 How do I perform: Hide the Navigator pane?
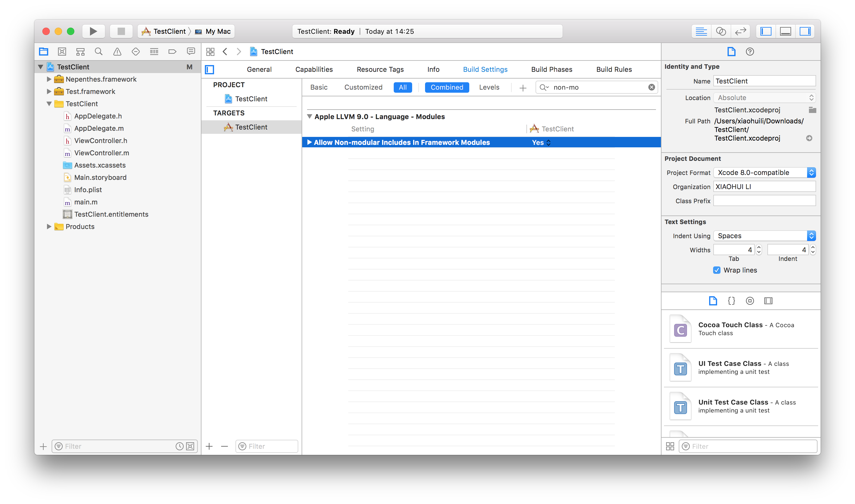(766, 31)
